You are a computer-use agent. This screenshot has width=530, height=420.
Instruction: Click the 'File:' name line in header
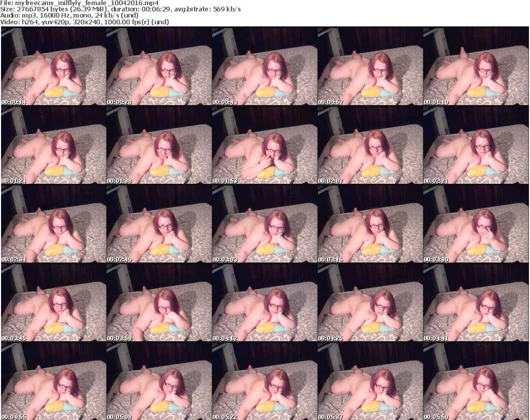(79, 3)
